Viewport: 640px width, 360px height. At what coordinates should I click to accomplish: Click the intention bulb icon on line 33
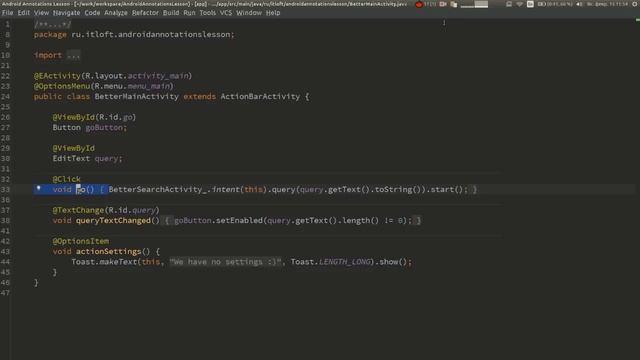tap(38, 188)
